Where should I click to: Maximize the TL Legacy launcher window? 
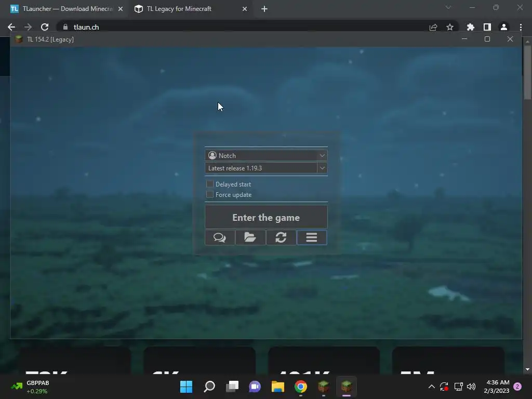tap(487, 39)
